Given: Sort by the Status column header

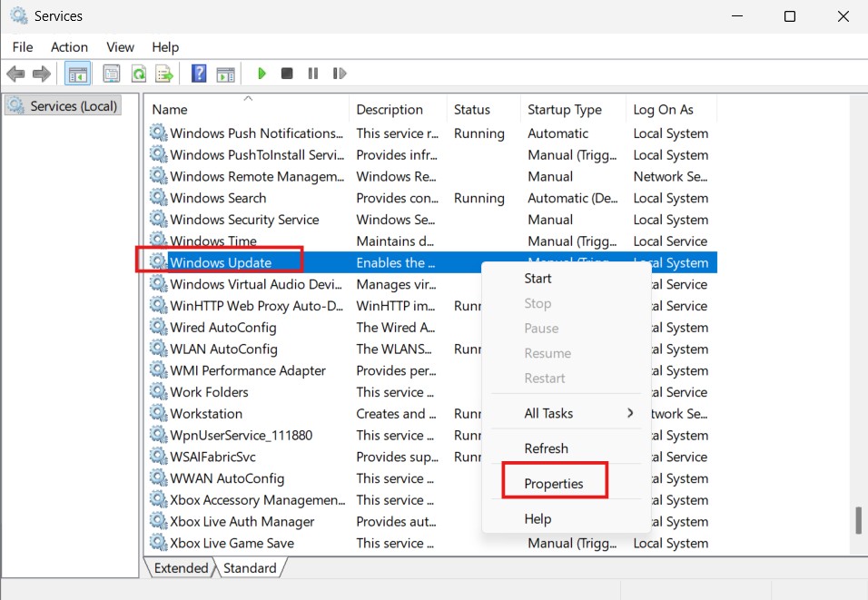Looking at the screenshot, I should pos(483,109).
